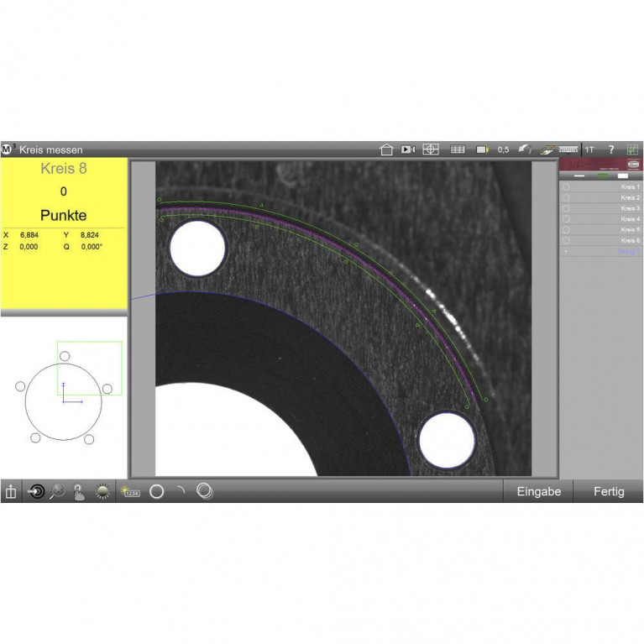Select the circle measure tool icon
The image size is (644, 644).
click(x=156, y=492)
